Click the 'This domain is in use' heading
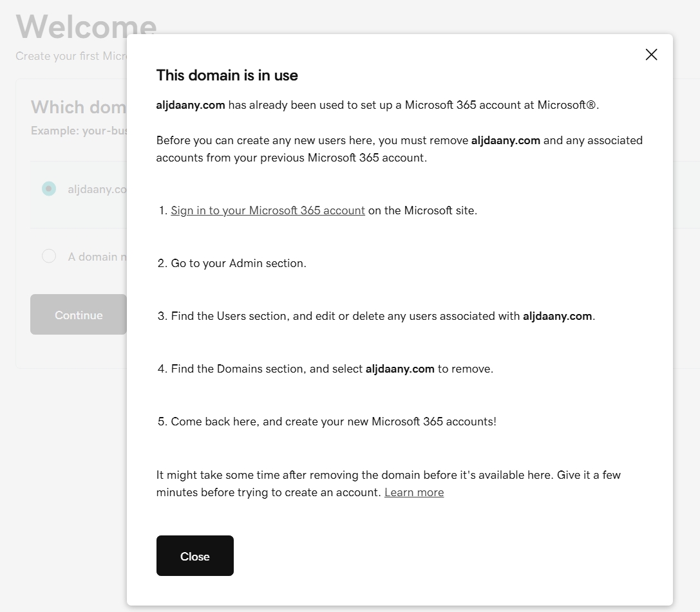 (x=227, y=75)
